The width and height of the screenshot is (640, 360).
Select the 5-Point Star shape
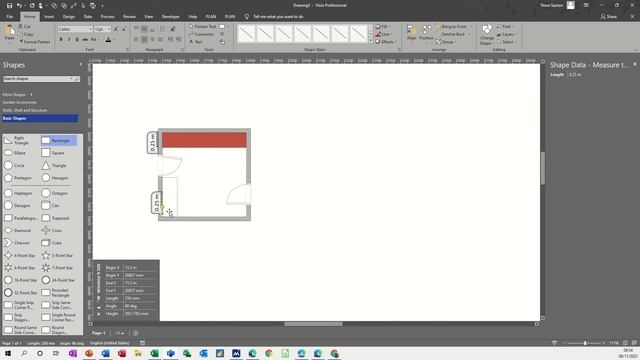[x=58, y=256]
